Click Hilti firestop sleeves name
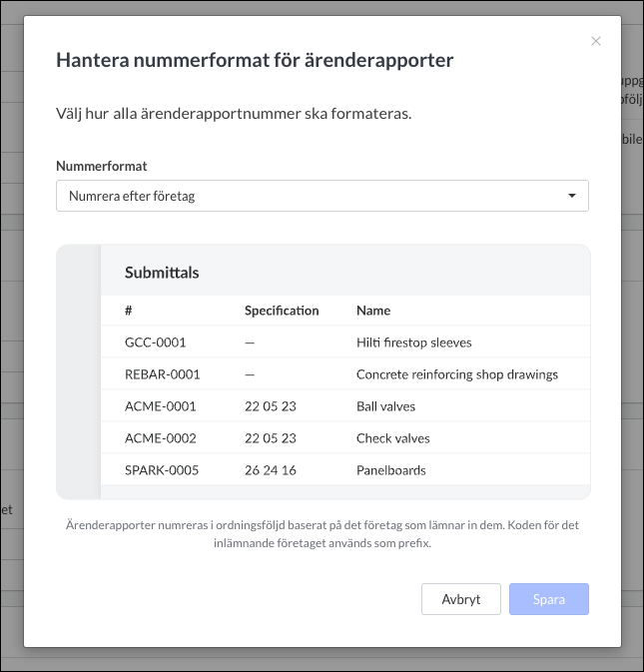Screen dimensions: 644x672 [414, 342]
